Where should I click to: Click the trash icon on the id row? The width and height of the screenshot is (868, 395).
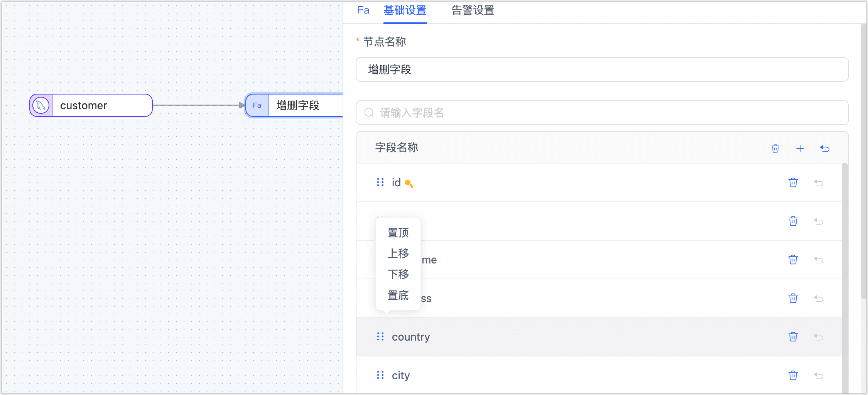click(793, 182)
